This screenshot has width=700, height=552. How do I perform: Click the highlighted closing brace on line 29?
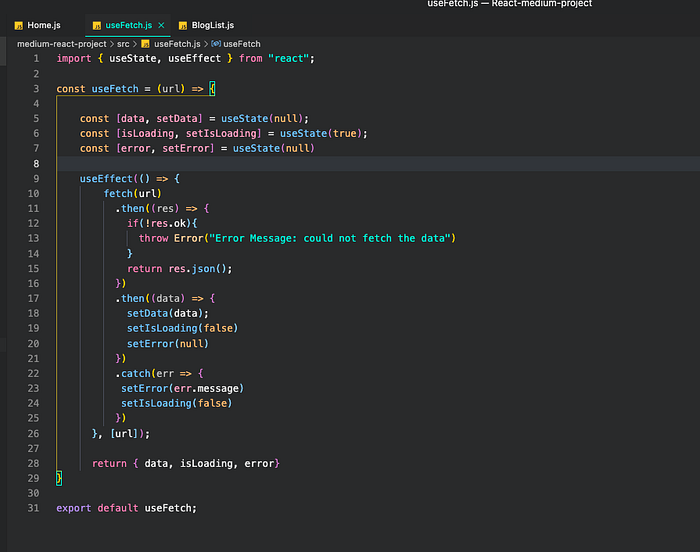pos(59,478)
